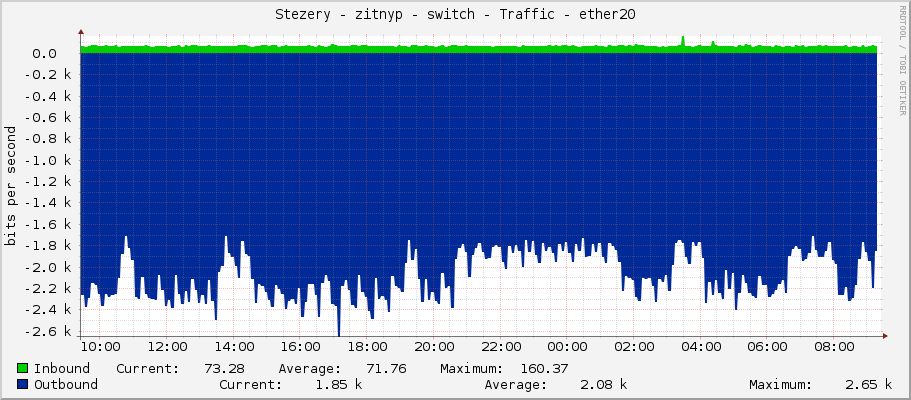Click the -2.6 k y-axis label
This screenshot has width=911, height=400.
click(x=48, y=332)
